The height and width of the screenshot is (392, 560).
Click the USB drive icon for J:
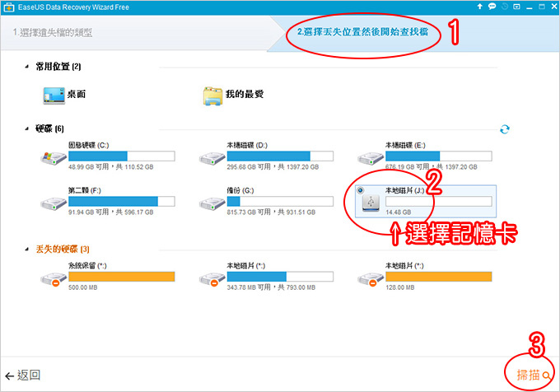[x=371, y=203]
